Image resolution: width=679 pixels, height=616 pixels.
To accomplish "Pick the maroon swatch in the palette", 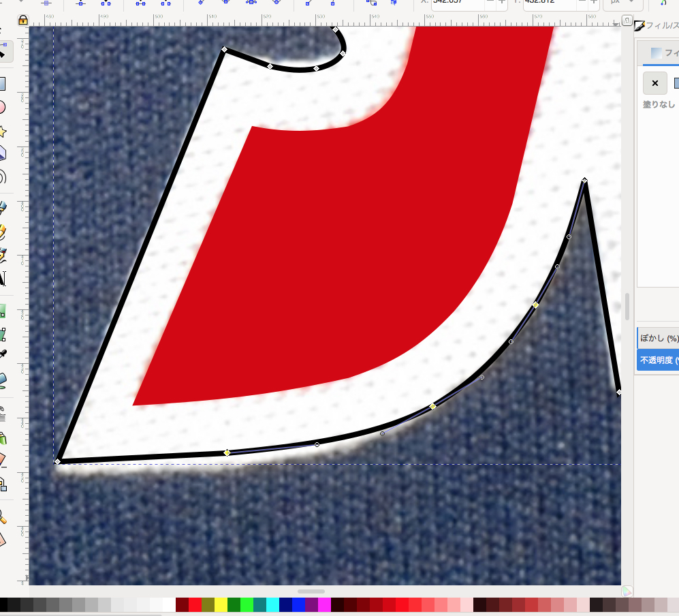I will click(183, 604).
